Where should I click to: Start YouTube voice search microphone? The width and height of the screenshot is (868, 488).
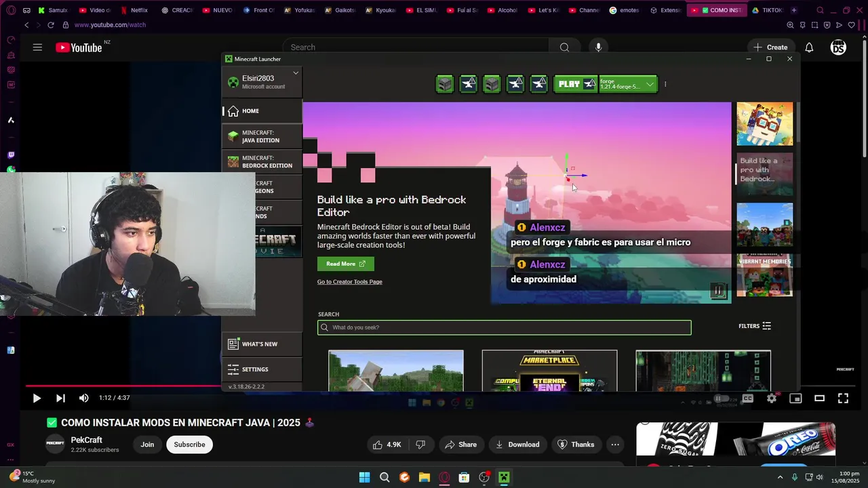point(598,47)
